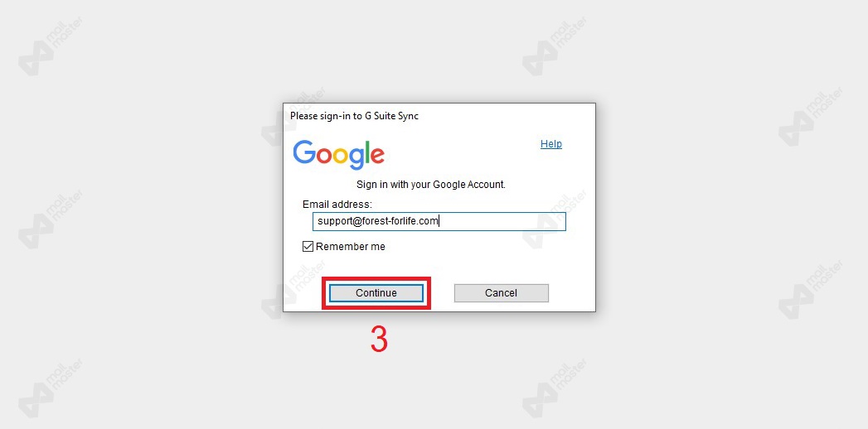The width and height of the screenshot is (868, 429).
Task: Click the blue "G" of Google logo
Action: coord(304,152)
